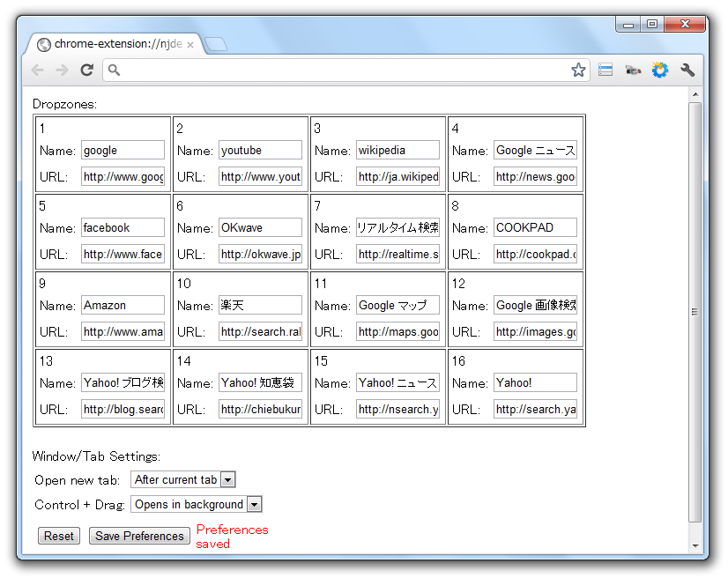728x578 pixels.
Task: Edit the 'Google 画像検索' name field
Action: [535, 305]
